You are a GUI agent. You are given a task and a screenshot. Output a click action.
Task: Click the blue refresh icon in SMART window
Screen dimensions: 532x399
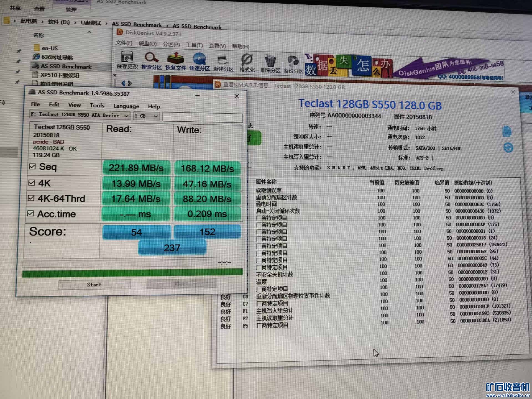pos(508,147)
